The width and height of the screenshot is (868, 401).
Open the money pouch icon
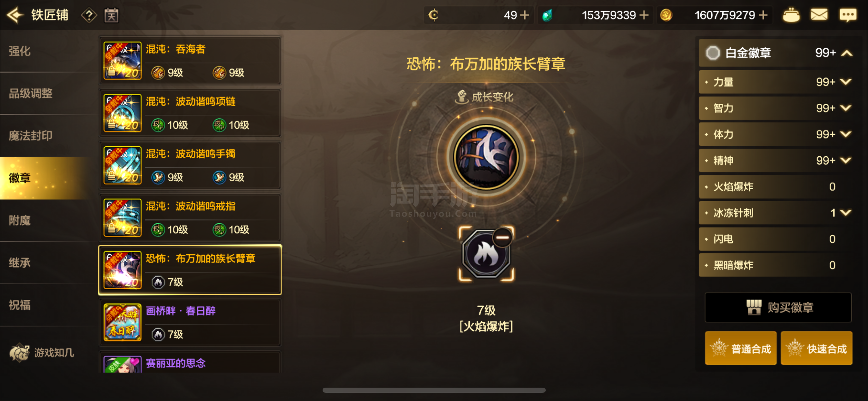coord(791,15)
